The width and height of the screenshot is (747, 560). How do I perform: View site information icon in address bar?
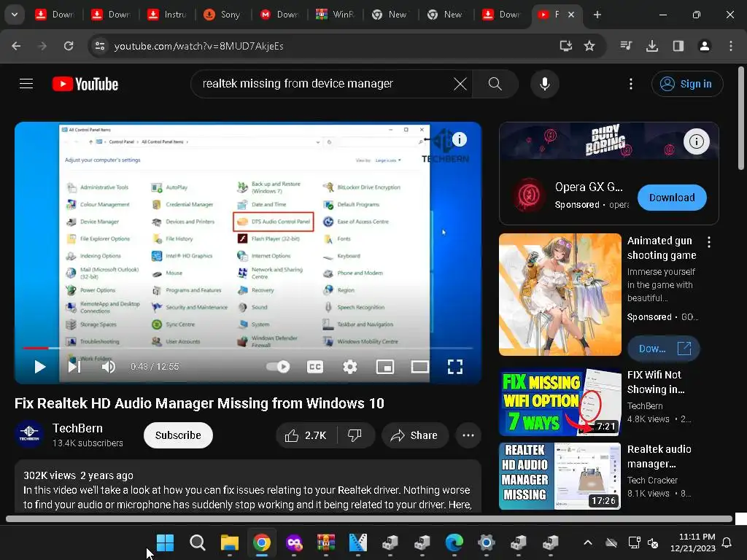point(99,46)
